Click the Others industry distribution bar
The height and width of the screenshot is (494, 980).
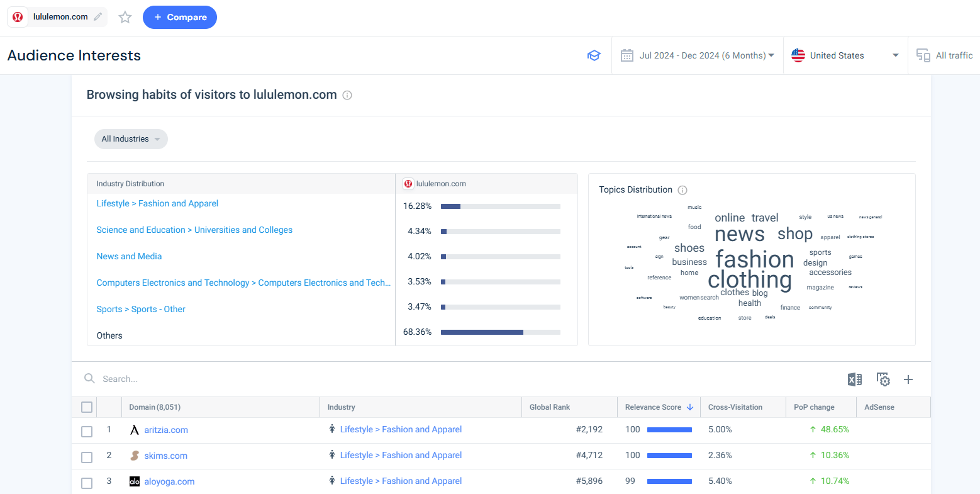pyautogui.click(x=500, y=332)
